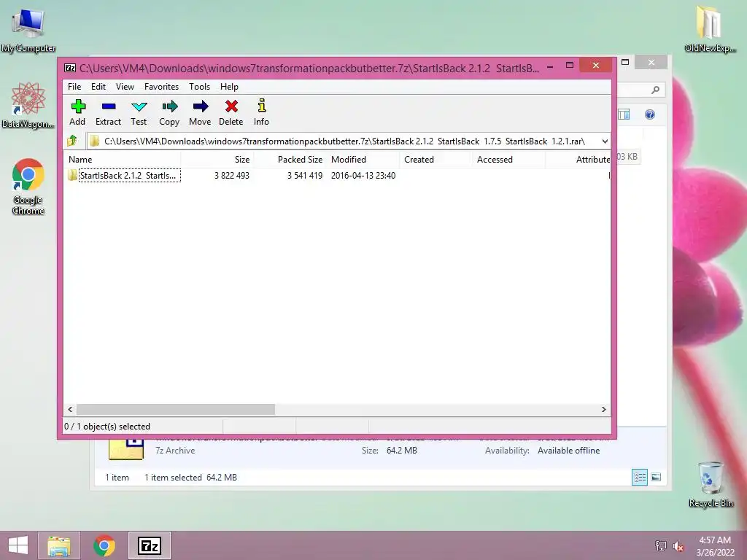Sort by the Size column
Screen dimensions: 747x560
pos(217,160)
